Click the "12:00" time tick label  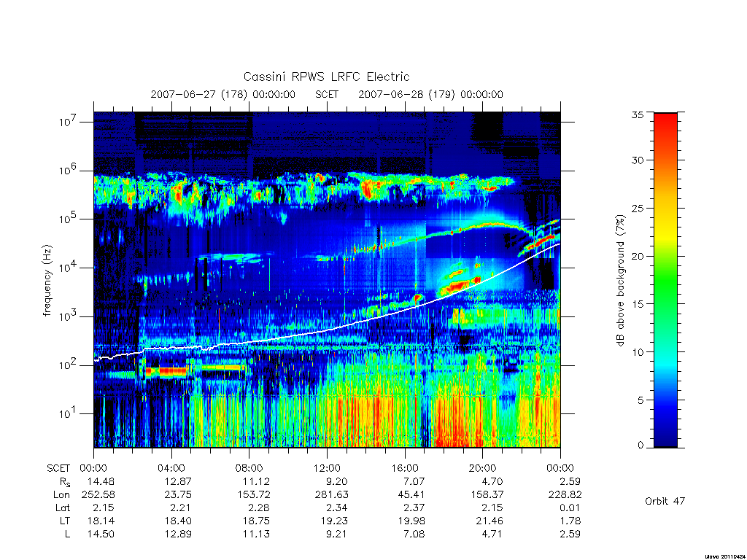coord(327,468)
